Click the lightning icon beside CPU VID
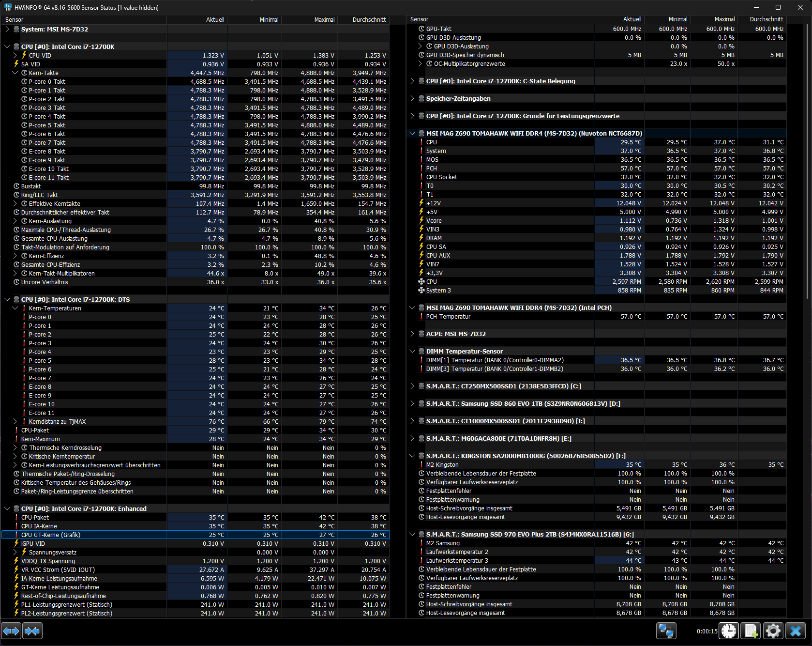Viewport: 812px width, 646px height. click(x=24, y=55)
